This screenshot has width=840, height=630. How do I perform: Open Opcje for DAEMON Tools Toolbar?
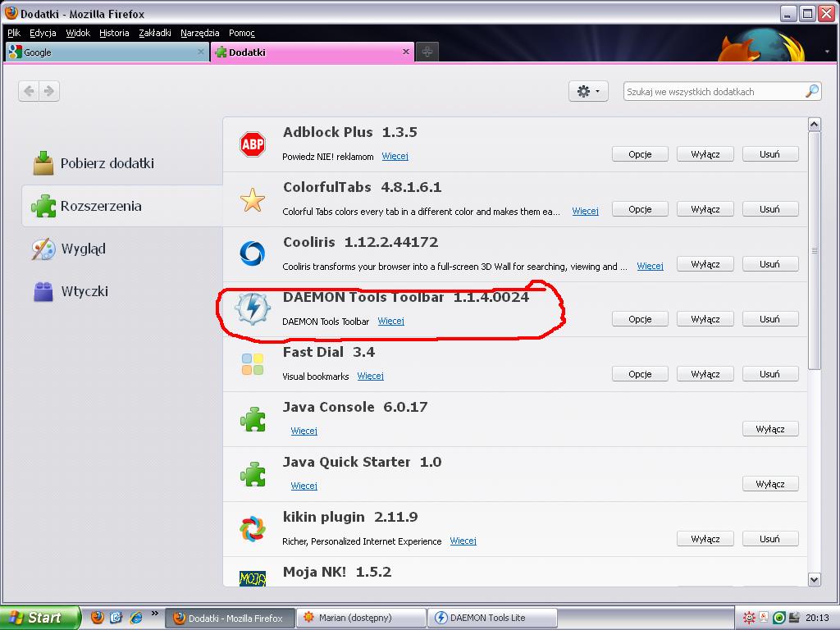click(640, 319)
